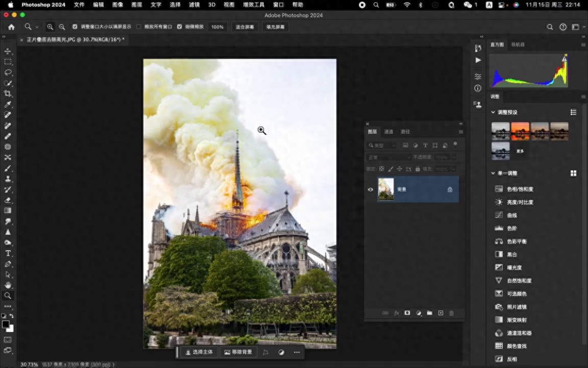Image resolution: width=588 pixels, height=368 pixels.
Task: Open status bar info arrow
Action: (x=114, y=364)
